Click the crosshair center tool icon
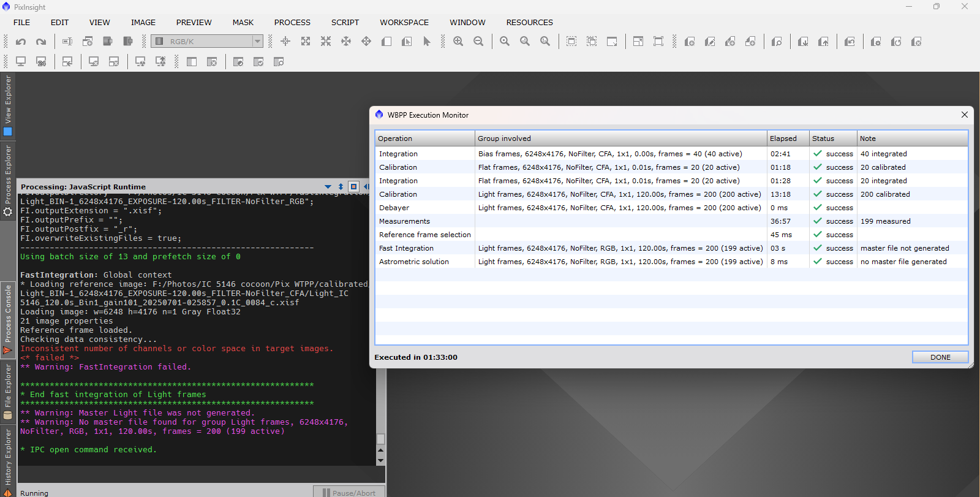 tap(285, 42)
